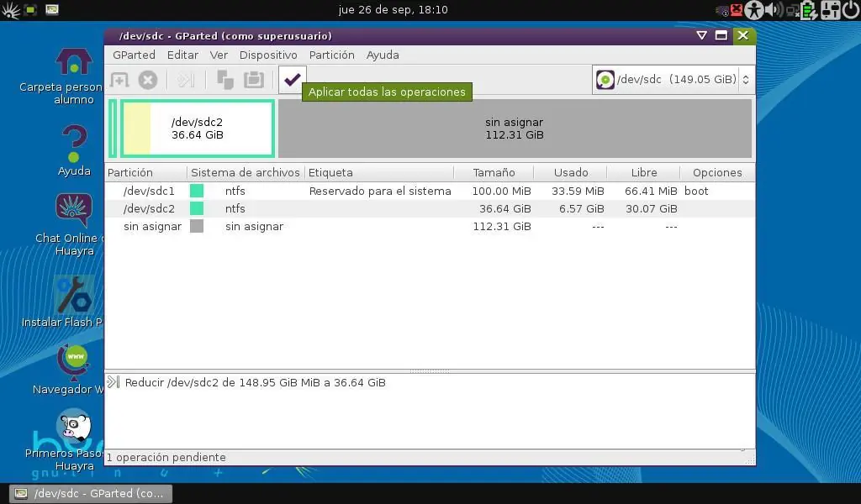Click the green square panel launcher icon
Viewport: 861px width, 504px height.
click(31, 10)
